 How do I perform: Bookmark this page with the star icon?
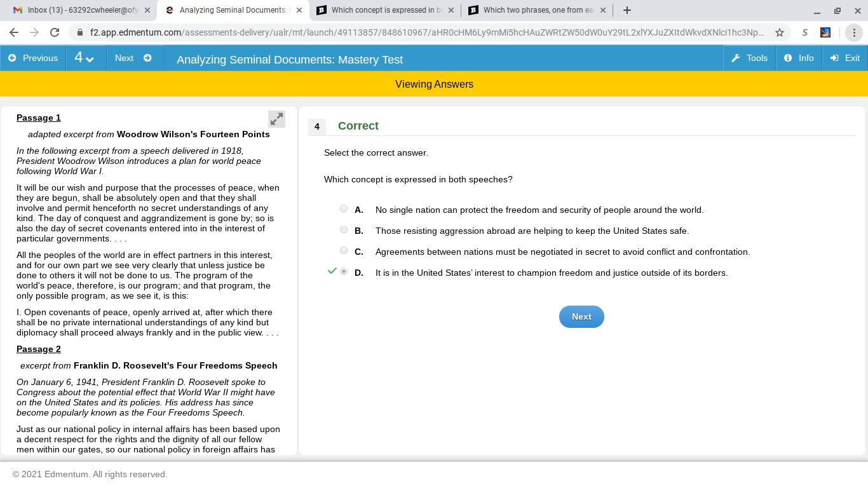780,32
